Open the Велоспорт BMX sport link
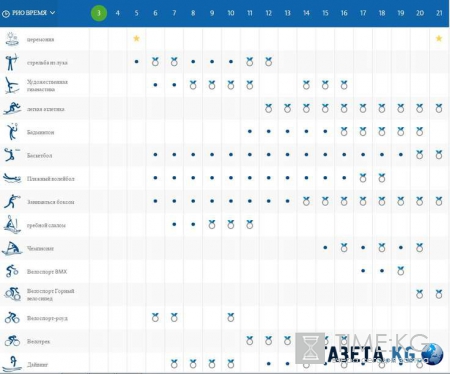The image size is (450, 374). pyautogui.click(x=47, y=272)
